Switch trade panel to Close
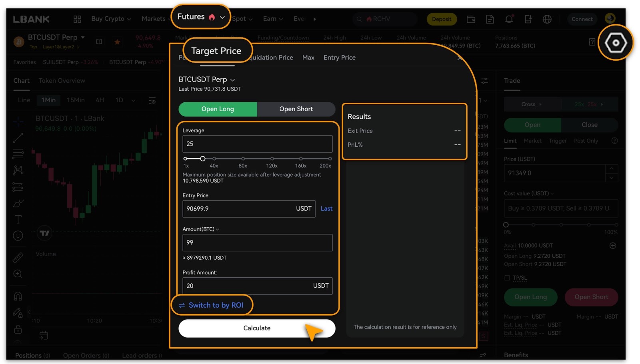Screen dimensions: 640x364 tap(590, 125)
